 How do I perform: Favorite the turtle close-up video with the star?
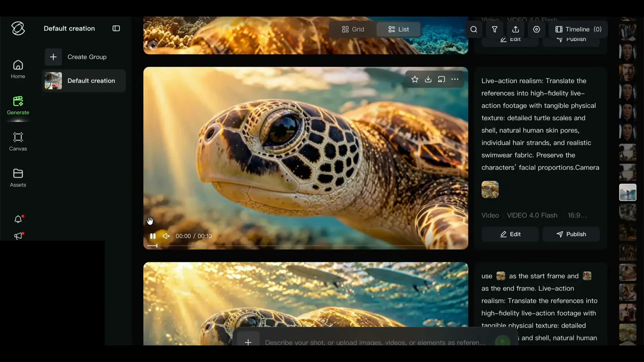pos(415,79)
